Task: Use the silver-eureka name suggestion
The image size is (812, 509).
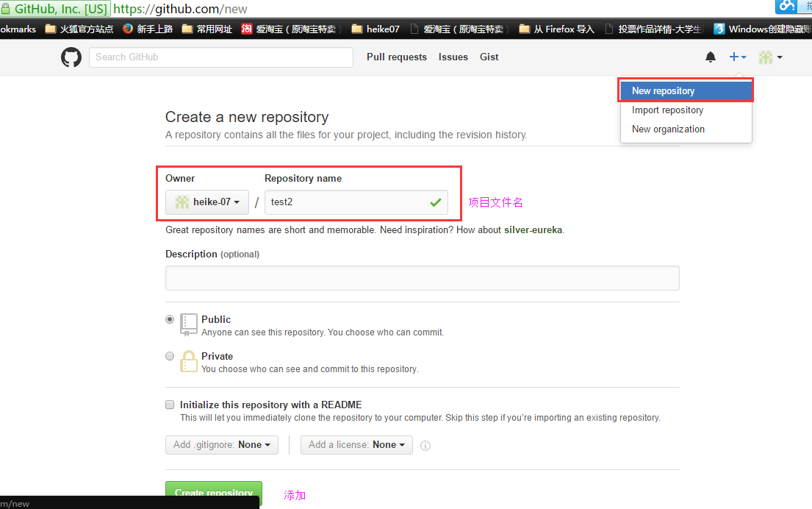Action: [533, 229]
